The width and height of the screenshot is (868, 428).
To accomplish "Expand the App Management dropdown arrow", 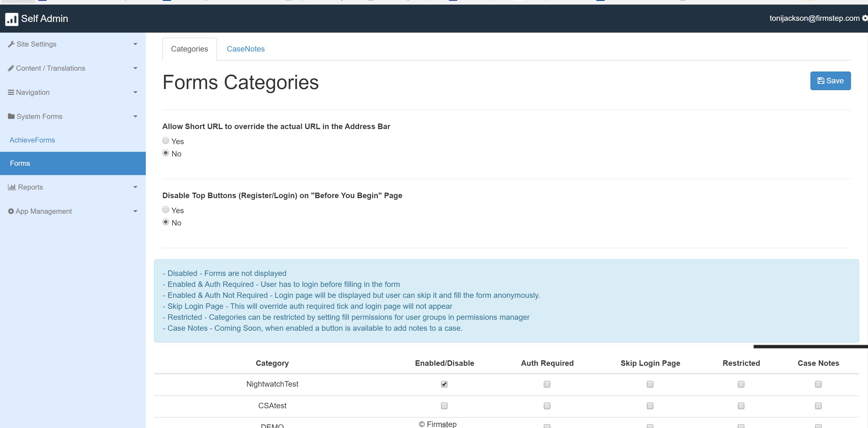I will click(135, 212).
